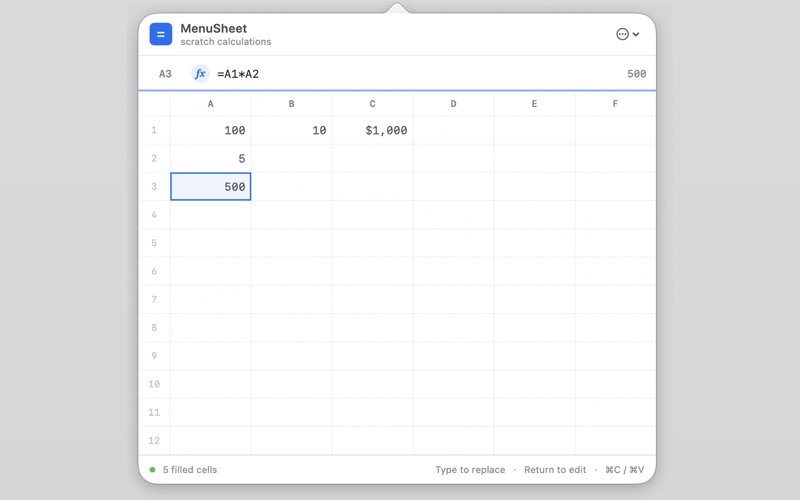Select column F header
Viewport: 800px width, 500px height.
(615, 104)
